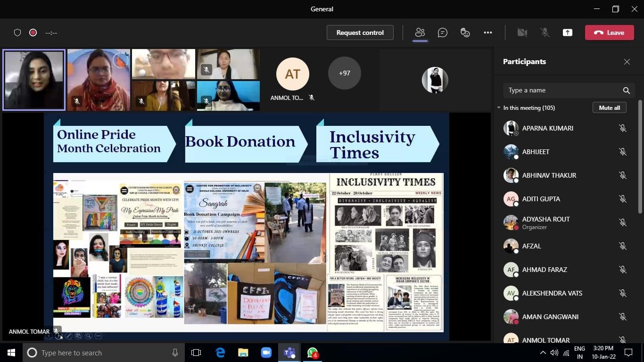The image size is (644, 362).
Task: Show hidden system tray icons chevron
Action: pos(543,353)
